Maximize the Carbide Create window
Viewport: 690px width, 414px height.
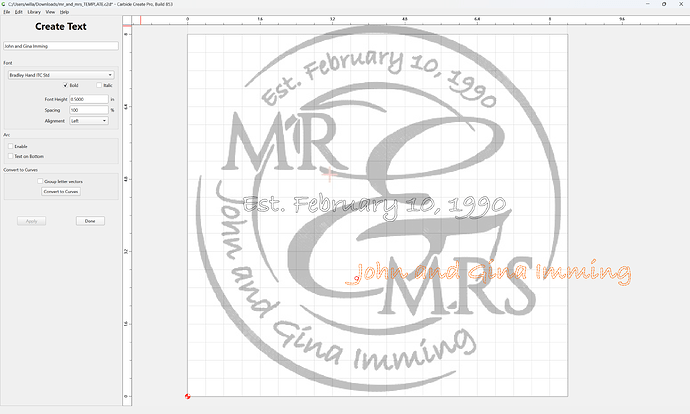pos(664,4)
